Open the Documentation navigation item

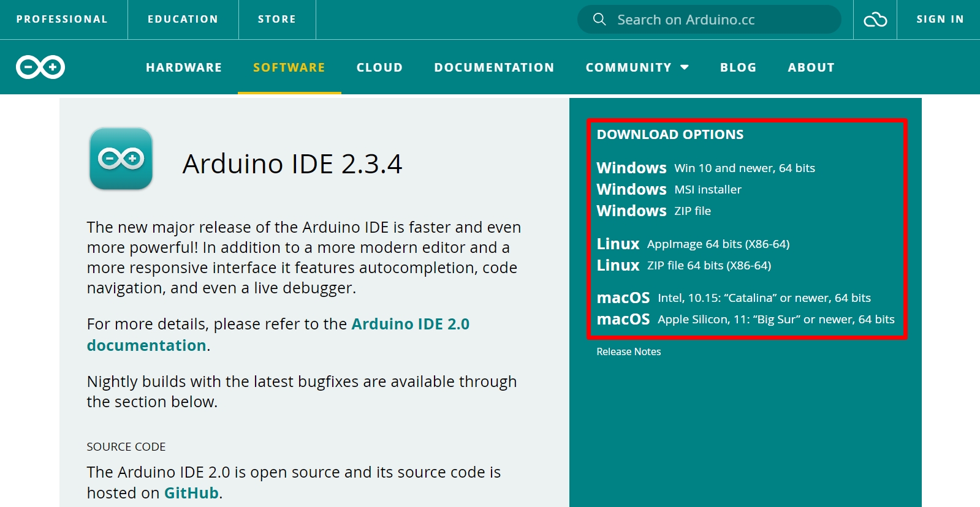(x=494, y=67)
